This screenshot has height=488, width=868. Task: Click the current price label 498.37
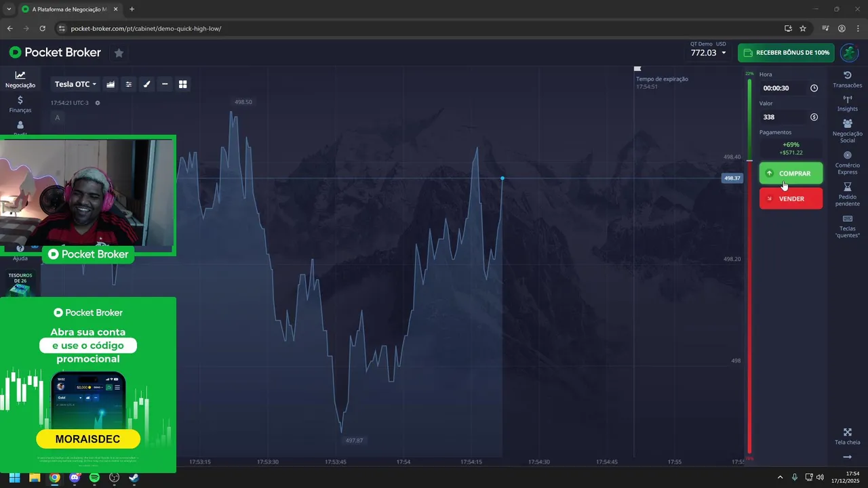(732, 178)
